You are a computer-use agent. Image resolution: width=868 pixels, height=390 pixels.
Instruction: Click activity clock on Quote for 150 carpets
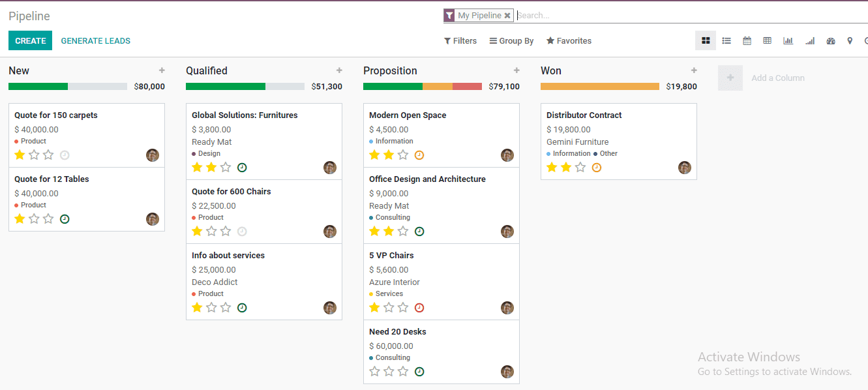click(x=65, y=155)
